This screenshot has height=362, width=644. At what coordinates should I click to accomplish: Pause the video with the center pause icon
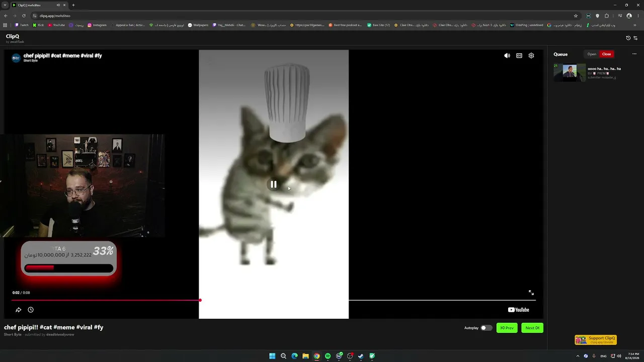pos(274,185)
